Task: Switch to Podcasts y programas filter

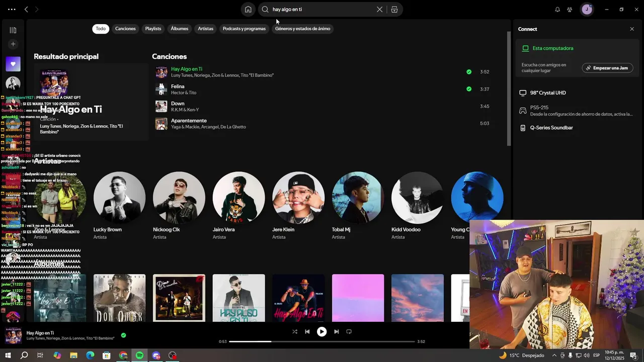Action: point(244,29)
